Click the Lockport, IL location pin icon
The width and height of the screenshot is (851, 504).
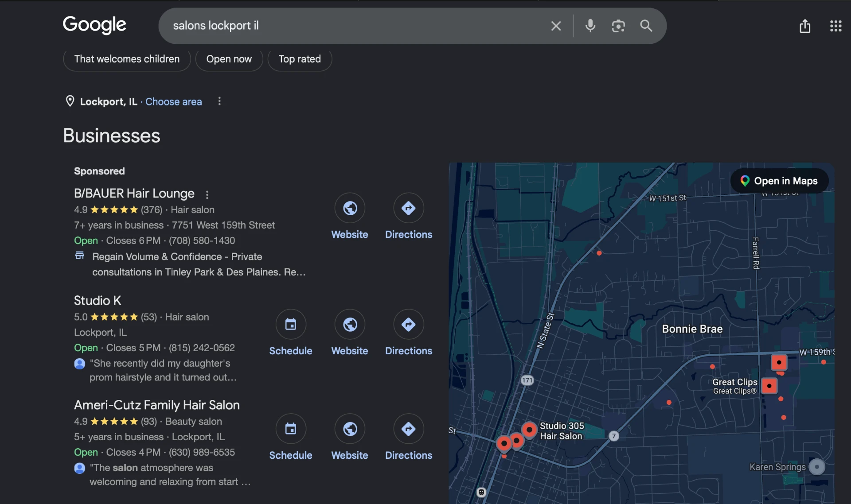coord(70,101)
